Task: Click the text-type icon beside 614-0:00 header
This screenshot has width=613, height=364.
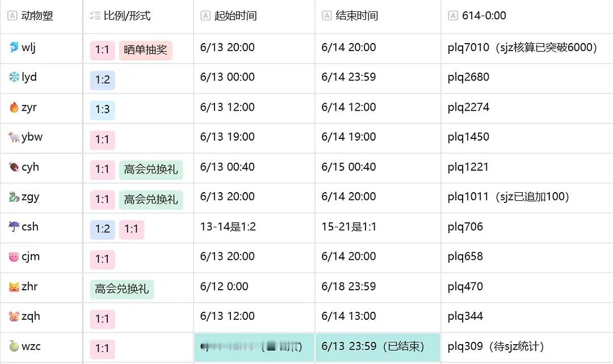Action: pyautogui.click(x=453, y=16)
